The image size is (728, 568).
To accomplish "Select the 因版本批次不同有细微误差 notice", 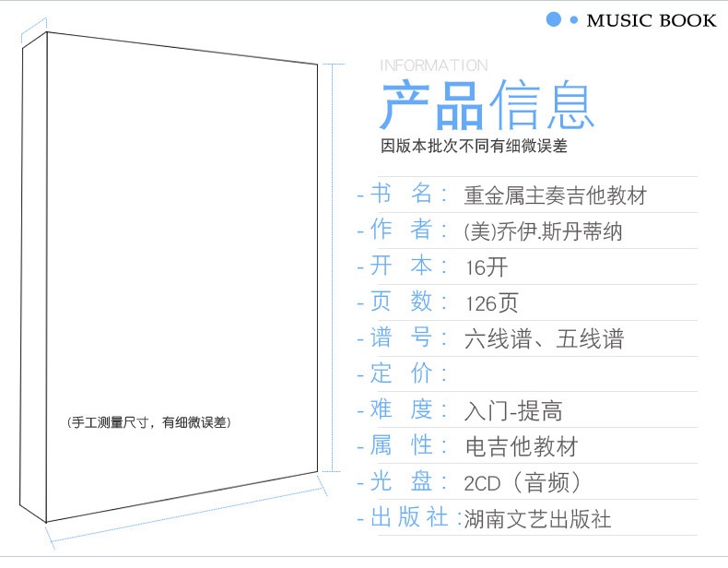I will click(474, 146).
